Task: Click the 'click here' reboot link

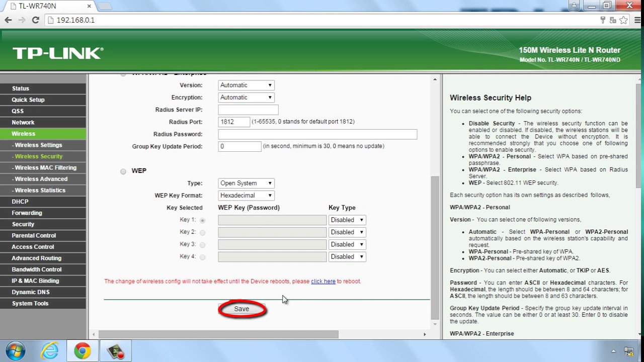Action: pos(323,282)
